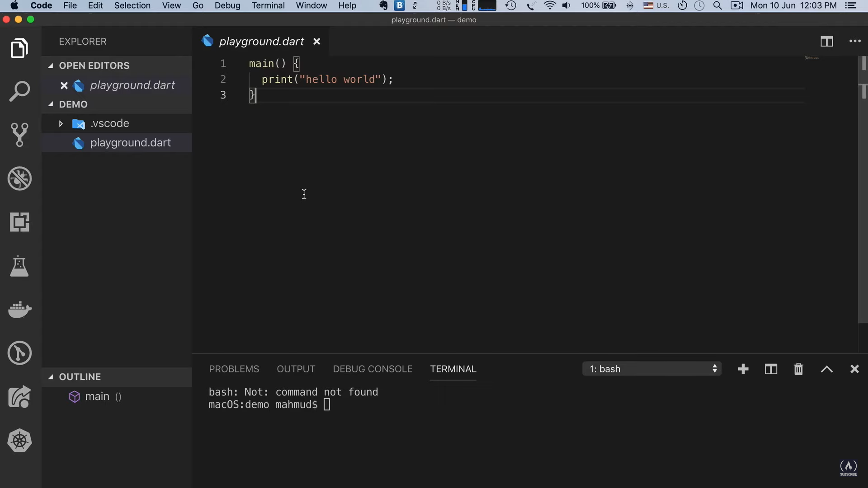The height and width of the screenshot is (488, 868).
Task: Select the Run and Debug icon in sidebar
Action: tap(20, 179)
